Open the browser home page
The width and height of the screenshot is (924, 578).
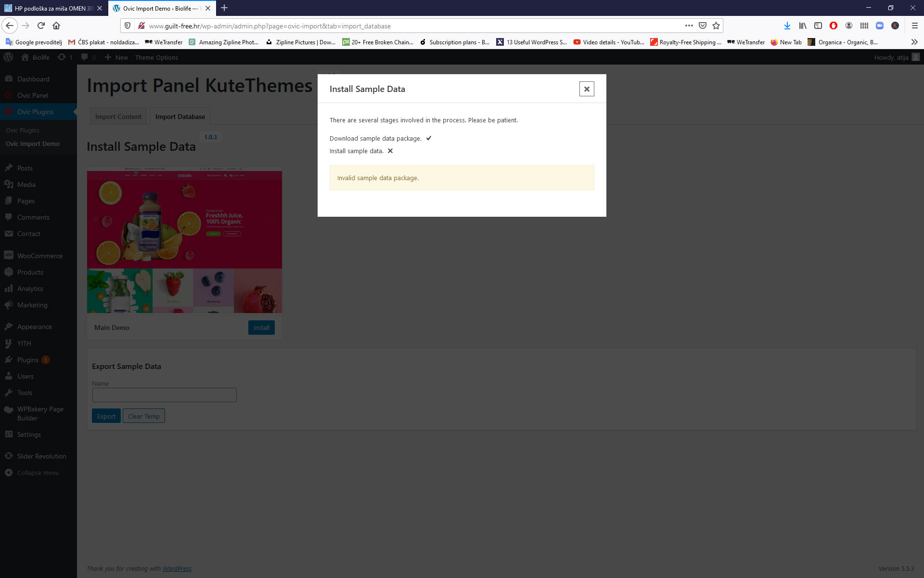click(x=56, y=26)
